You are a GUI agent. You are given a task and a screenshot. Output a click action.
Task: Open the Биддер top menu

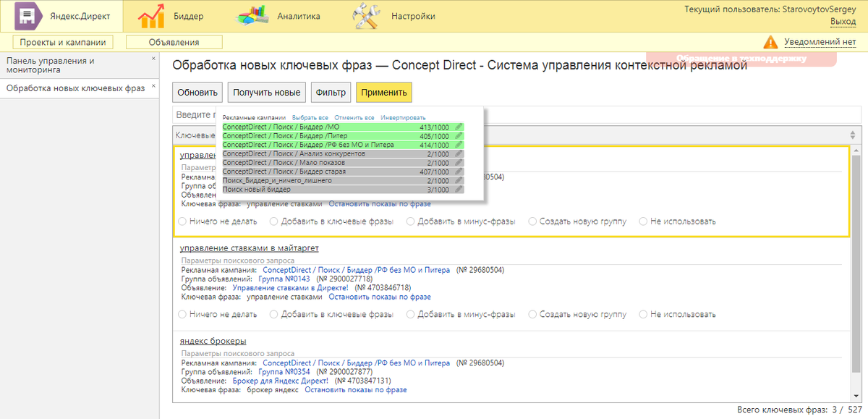189,17
